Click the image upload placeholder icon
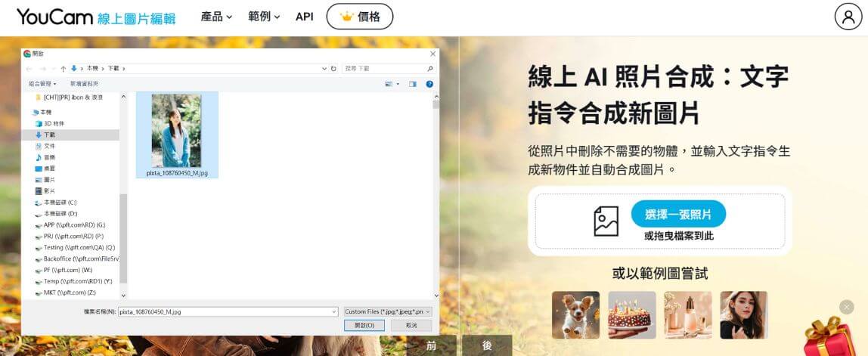Image resolution: width=868 pixels, height=356 pixels. [x=606, y=221]
